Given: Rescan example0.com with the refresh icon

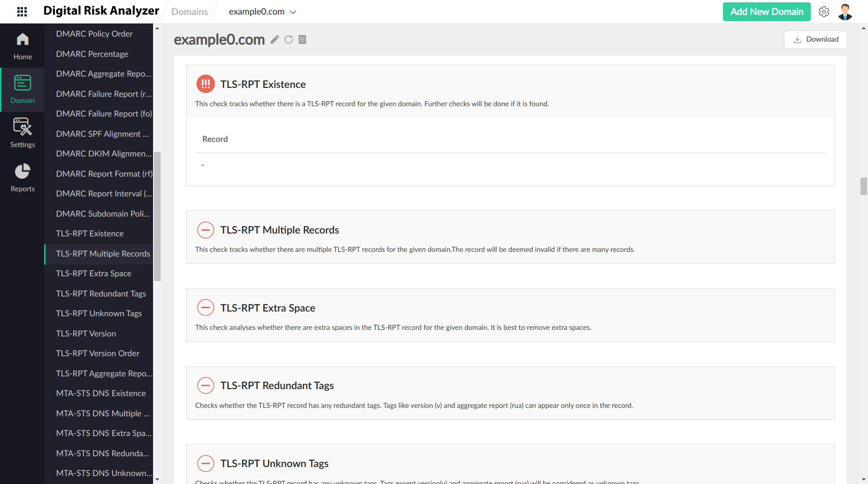Looking at the screenshot, I should point(289,39).
